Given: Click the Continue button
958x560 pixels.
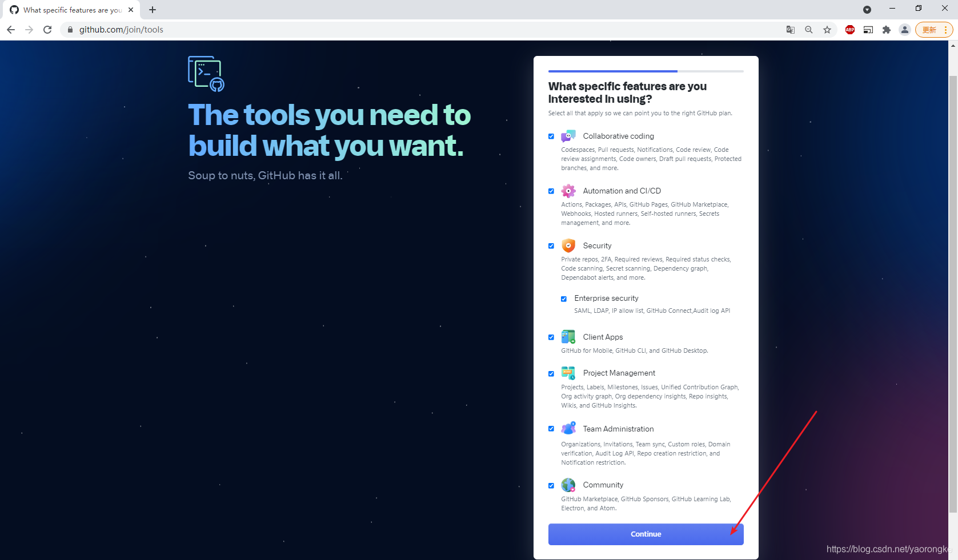Looking at the screenshot, I should [x=646, y=534].
